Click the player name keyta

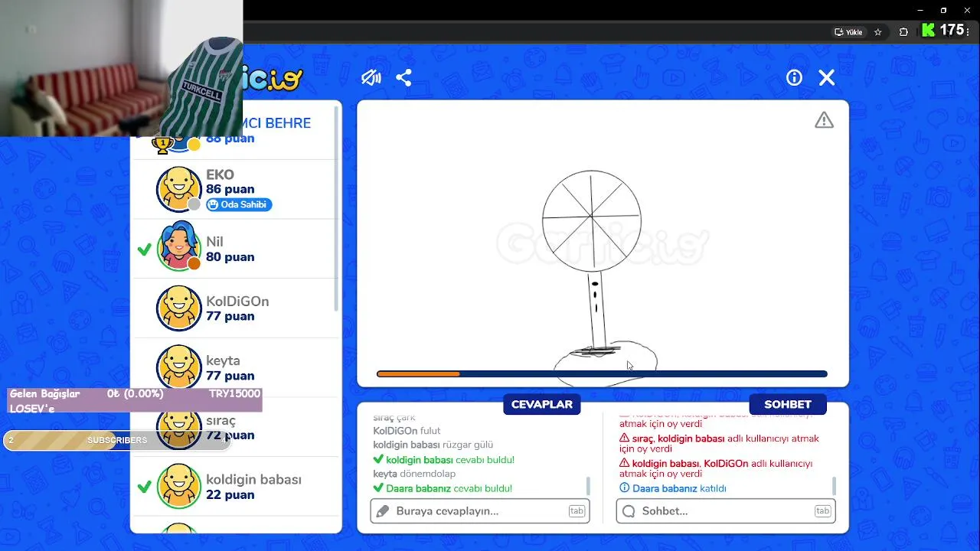point(223,360)
